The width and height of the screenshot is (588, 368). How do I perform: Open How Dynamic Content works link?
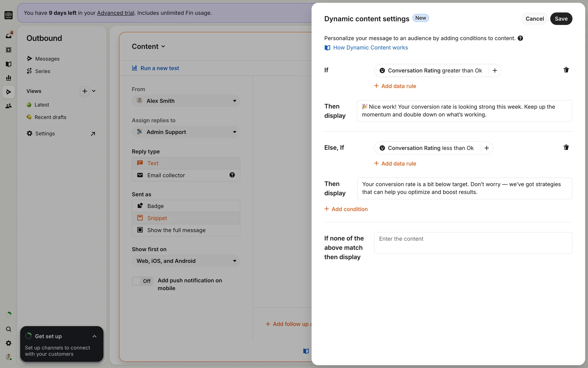pyautogui.click(x=370, y=48)
